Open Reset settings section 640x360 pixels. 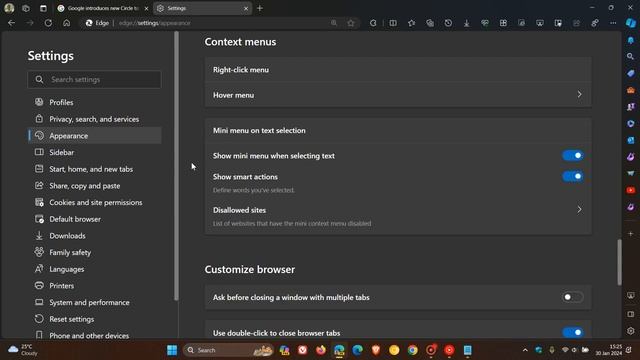(x=95, y=319)
